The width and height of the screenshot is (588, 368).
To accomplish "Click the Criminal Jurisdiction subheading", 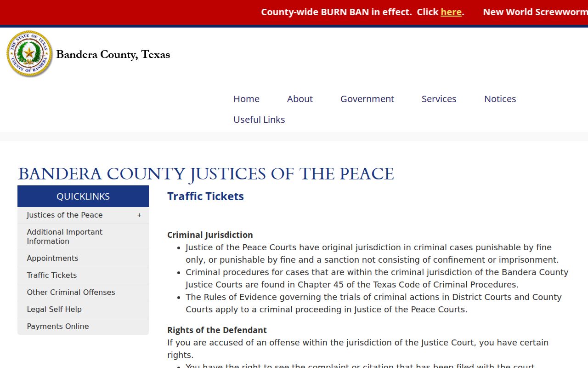I will coord(210,235).
